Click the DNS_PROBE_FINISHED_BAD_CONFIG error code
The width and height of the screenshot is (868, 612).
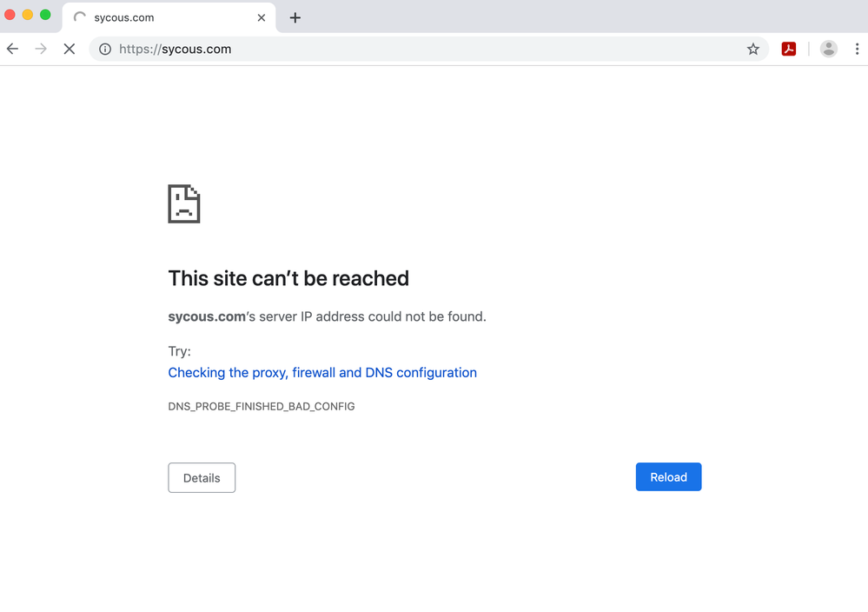(262, 407)
